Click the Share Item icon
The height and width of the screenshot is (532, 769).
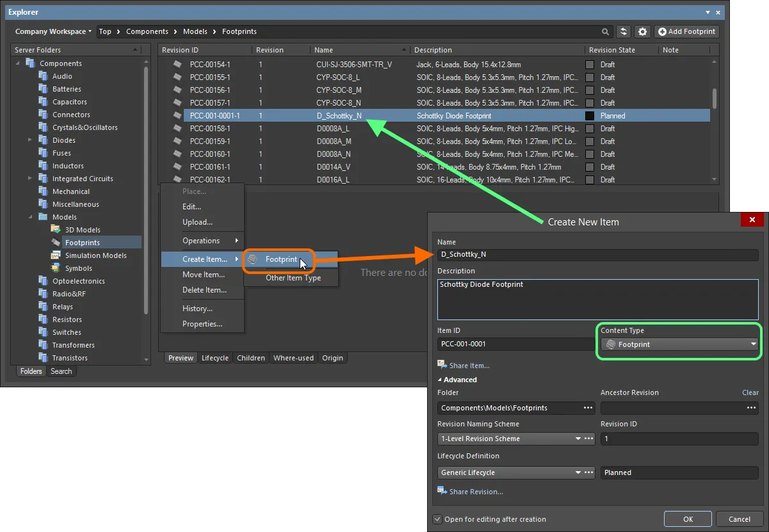coord(442,365)
